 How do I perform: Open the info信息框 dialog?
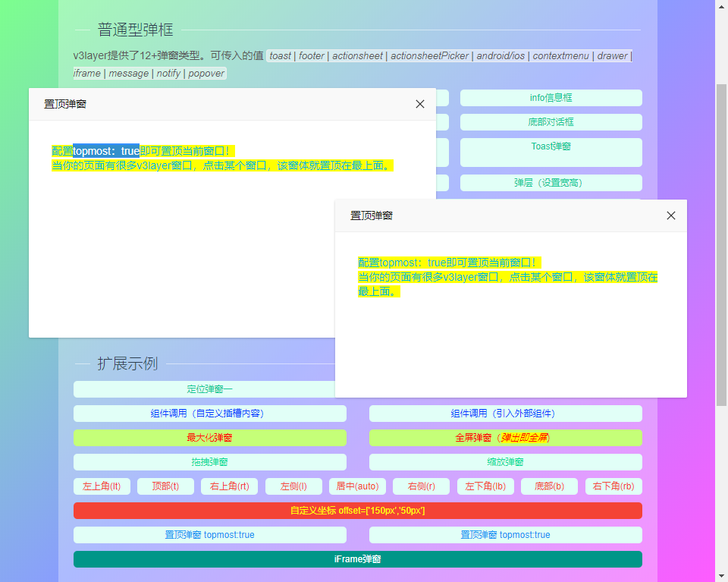tap(551, 97)
